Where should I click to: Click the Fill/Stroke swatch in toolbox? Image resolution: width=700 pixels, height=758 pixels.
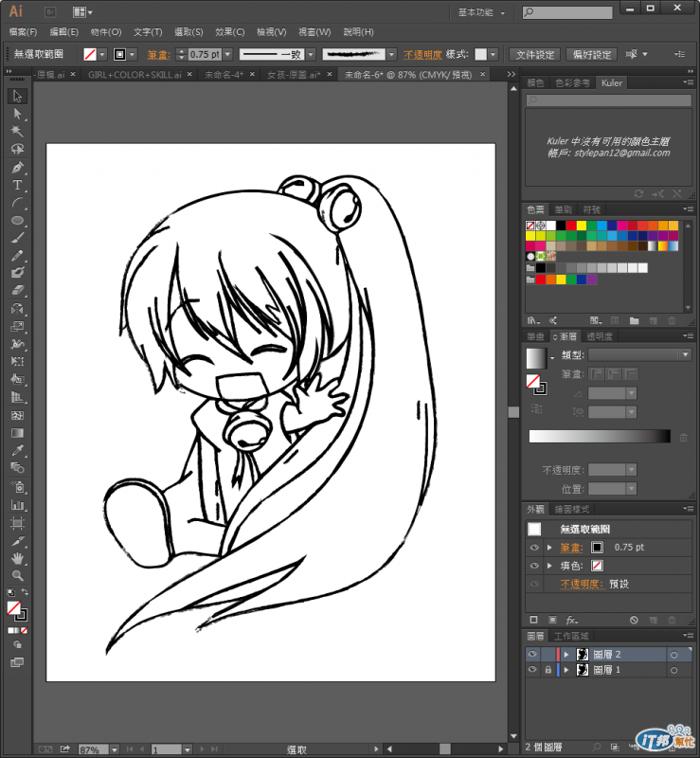[x=17, y=611]
